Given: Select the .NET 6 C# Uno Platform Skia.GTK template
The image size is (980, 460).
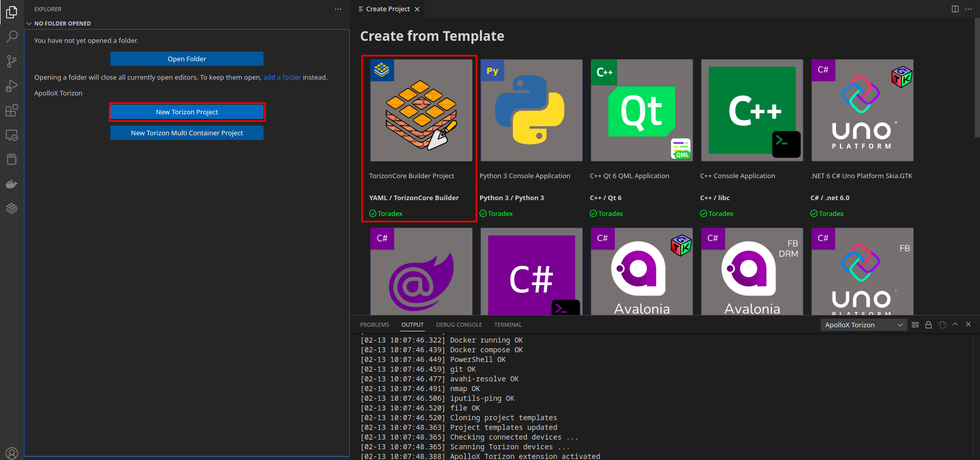Looking at the screenshot, I should pos(863,110).
